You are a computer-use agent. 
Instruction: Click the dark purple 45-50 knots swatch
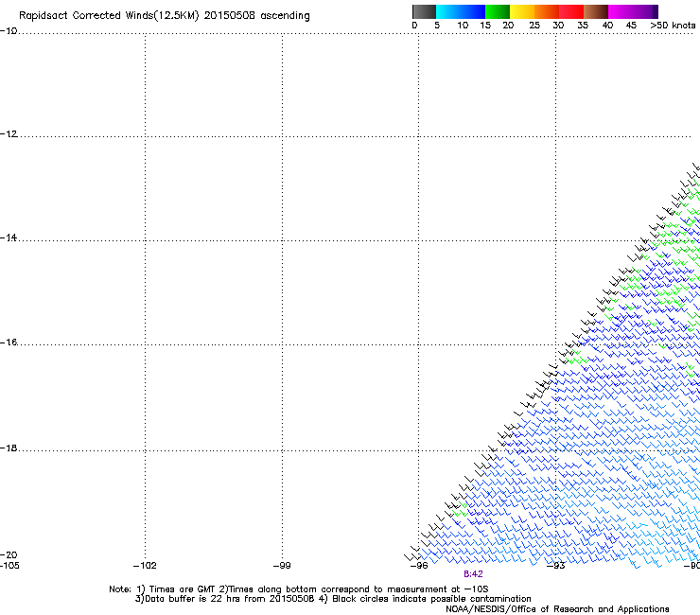click(645, 11)
